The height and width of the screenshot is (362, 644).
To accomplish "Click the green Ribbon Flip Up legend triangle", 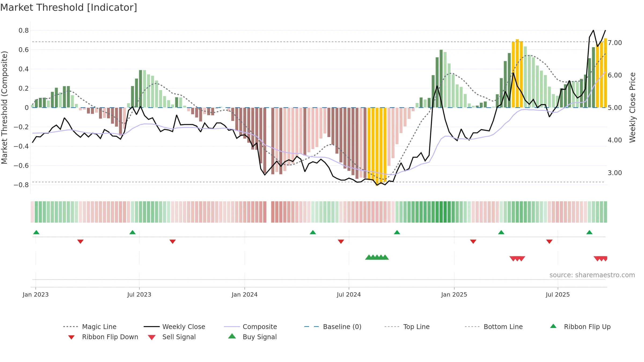I will [x=553, y=326].
